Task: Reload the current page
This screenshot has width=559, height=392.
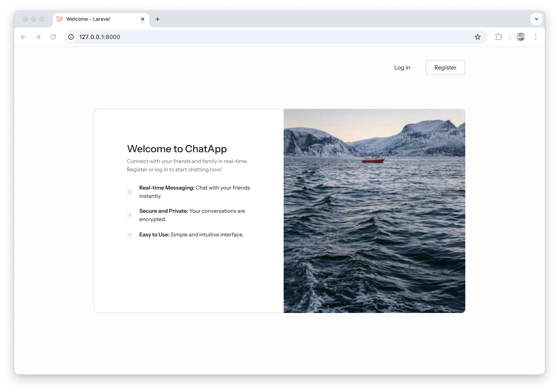Action: click(53, 37)
